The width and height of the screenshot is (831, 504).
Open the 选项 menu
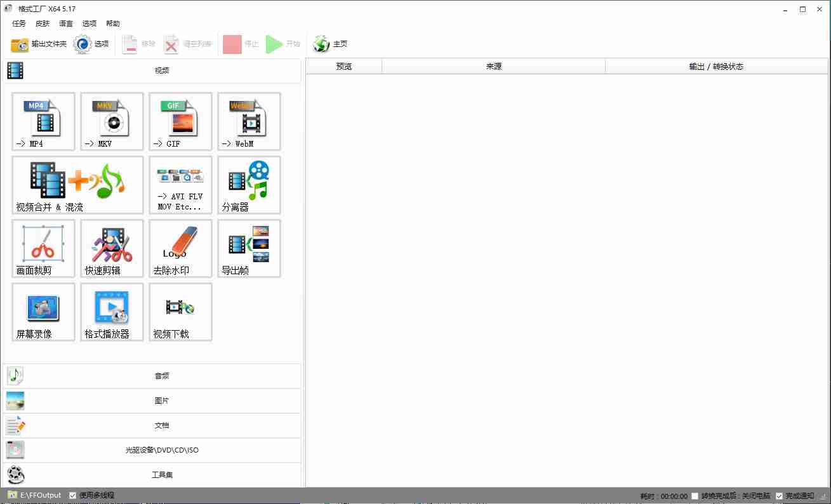[89, 23]
